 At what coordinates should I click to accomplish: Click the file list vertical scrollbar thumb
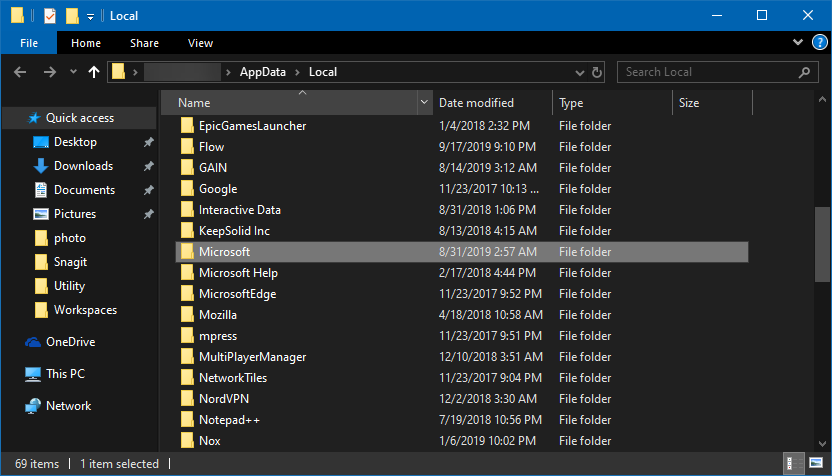coord(822,244)
